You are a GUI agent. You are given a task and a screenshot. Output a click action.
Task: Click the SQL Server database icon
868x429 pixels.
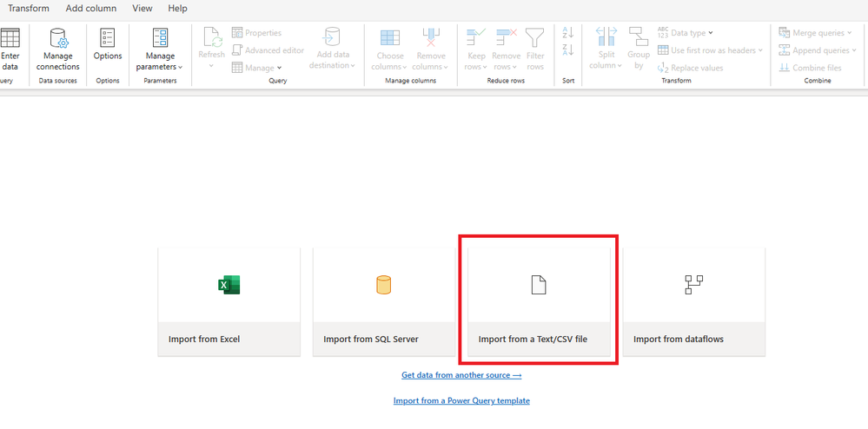point(384,285)
